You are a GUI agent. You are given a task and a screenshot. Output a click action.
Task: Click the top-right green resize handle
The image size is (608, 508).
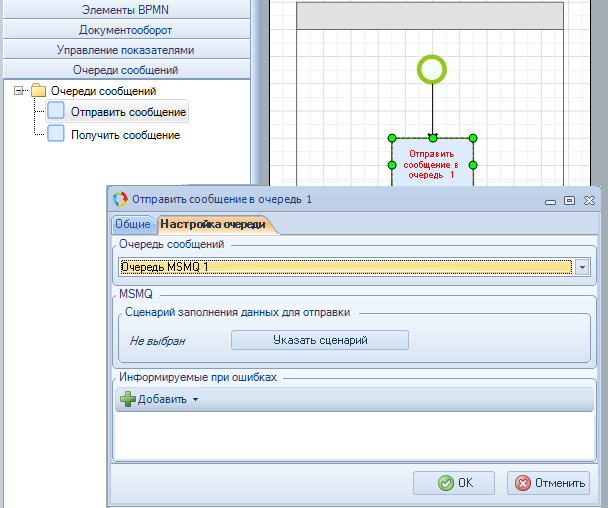coord(473,138)
